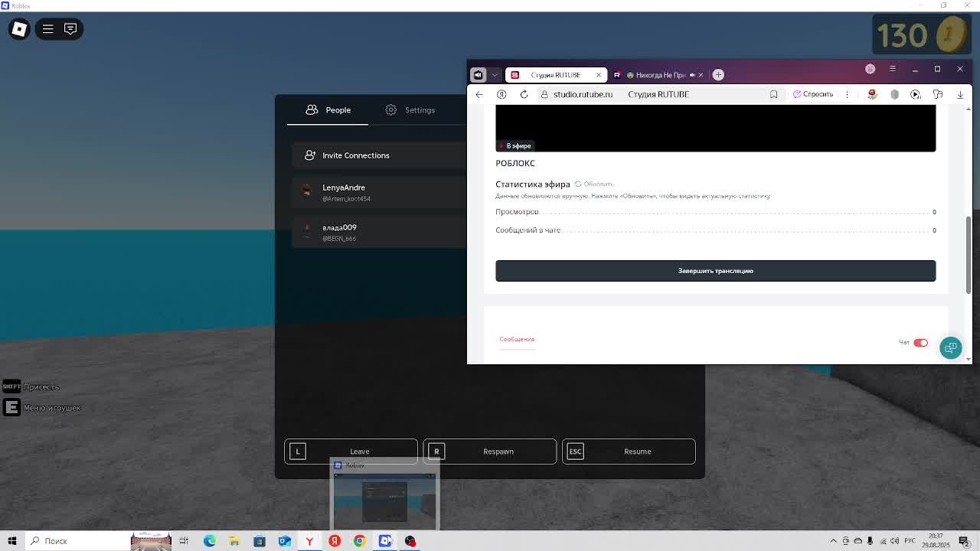
Task: Click the browser page vertical scrollbar
Action: click(x=969, y=255)
